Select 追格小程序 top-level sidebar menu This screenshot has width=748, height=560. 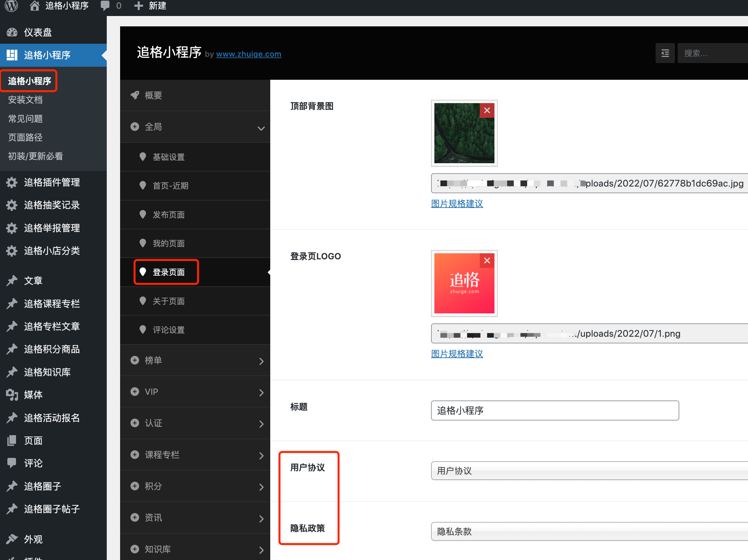point(53,55)
